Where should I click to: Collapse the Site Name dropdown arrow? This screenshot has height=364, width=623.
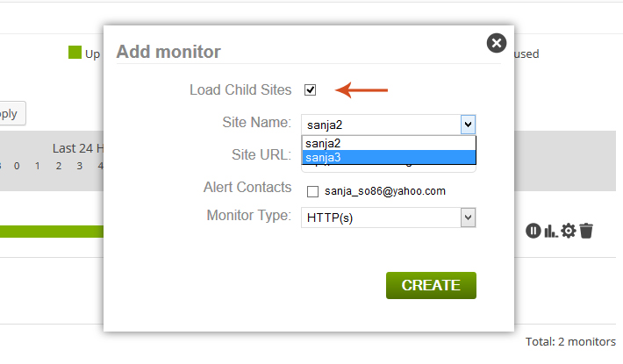[x=468, y=125]
